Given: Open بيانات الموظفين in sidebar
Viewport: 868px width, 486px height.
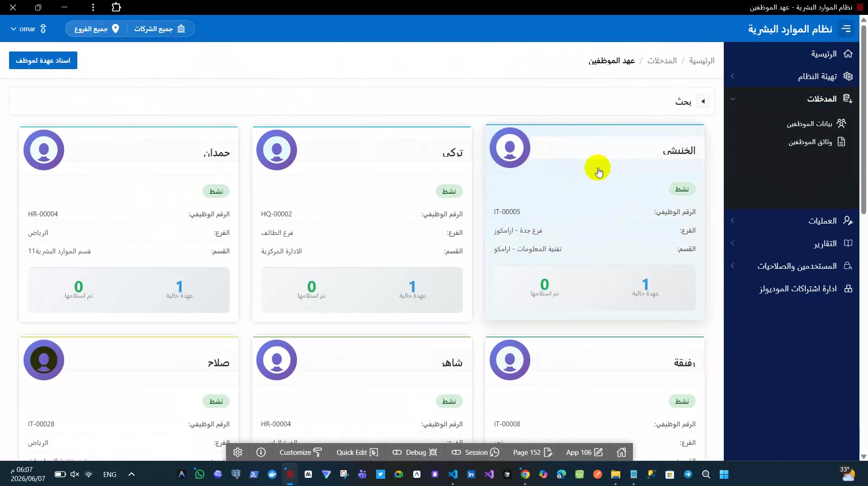Looking at the screenshot, I should pos(809,124).
